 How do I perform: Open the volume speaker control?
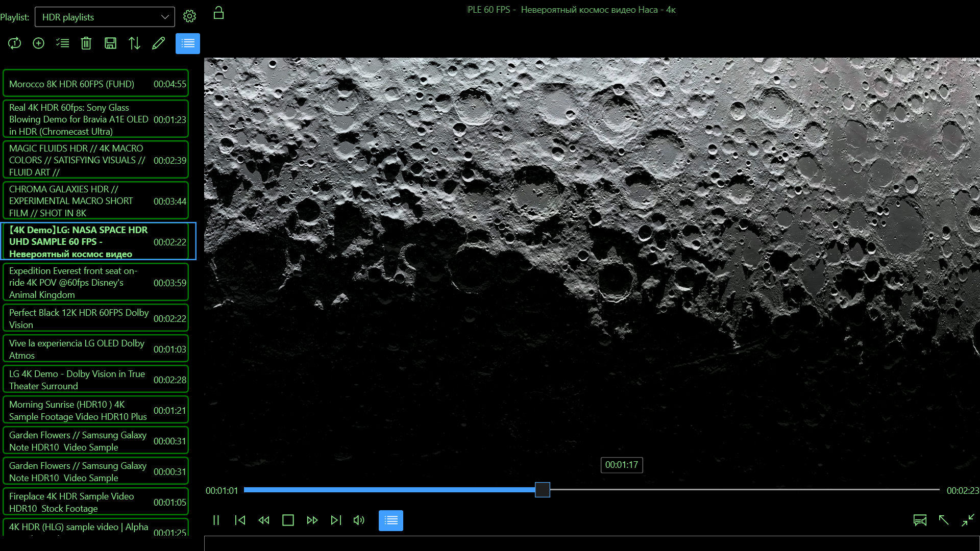(359, 520)
